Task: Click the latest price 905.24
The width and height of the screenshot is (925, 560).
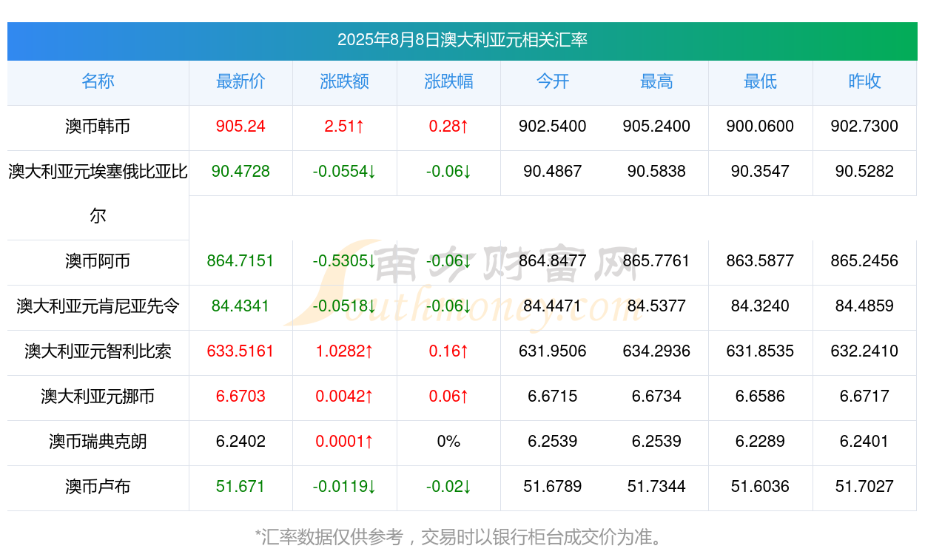Action: (x=240, y=126)
